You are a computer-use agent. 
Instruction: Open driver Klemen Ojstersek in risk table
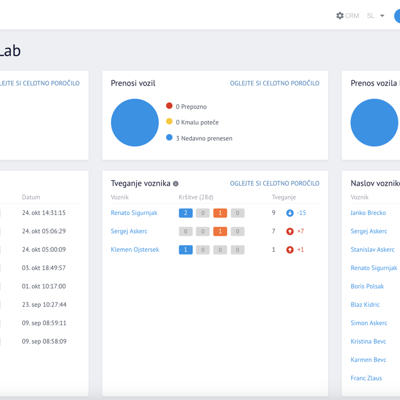point(135,249)
